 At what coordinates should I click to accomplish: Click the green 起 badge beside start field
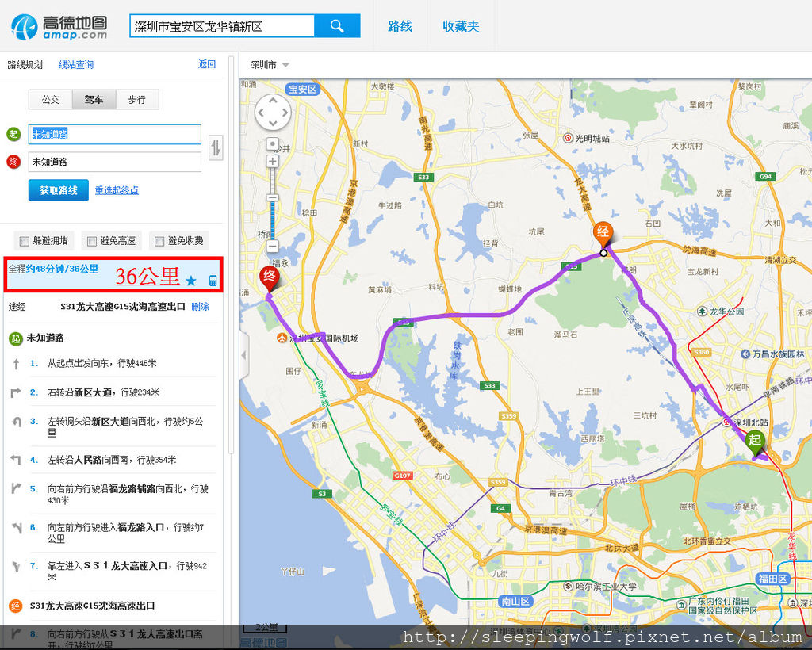(x=13, y=134)
